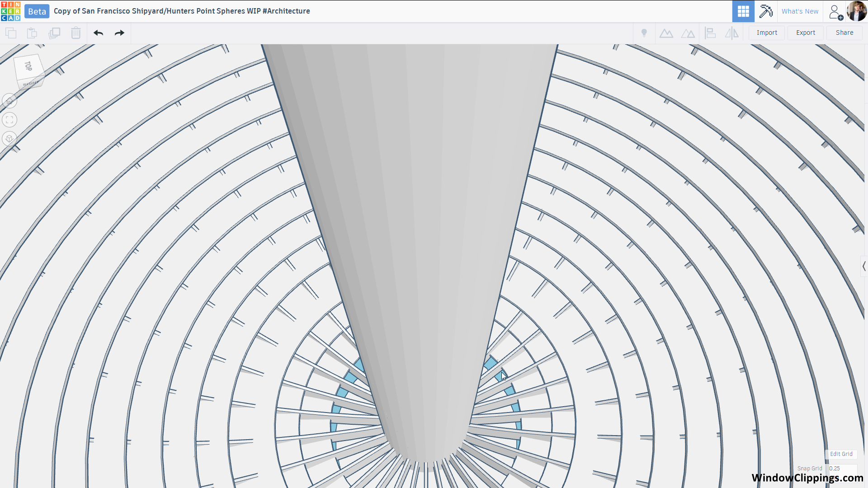The height and width of the screenshot is (488, 868).
Task: Click the Mirror tool icon
Action: [x=731, y=33]
